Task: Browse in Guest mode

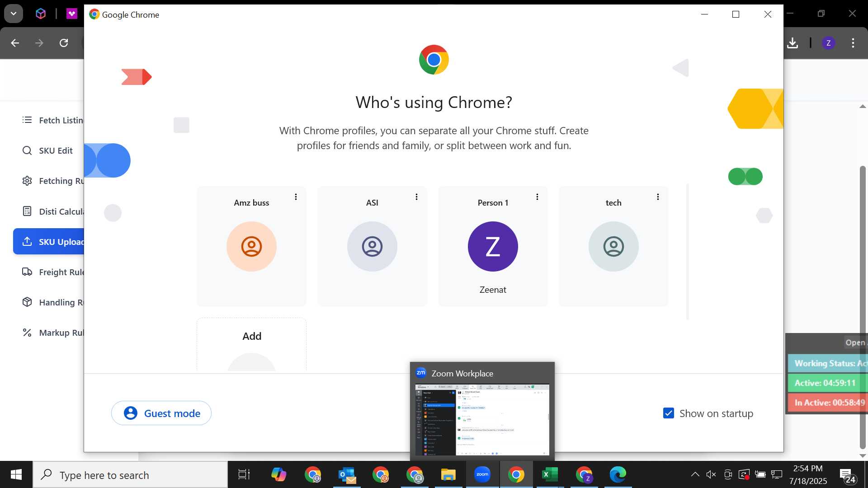Action: coord(161,413)
